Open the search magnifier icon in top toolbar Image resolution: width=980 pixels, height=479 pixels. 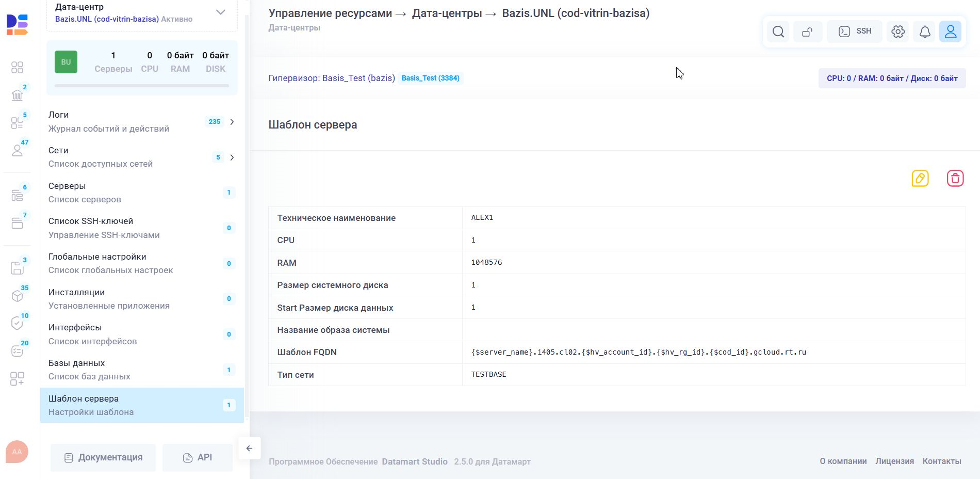[778, 31]
